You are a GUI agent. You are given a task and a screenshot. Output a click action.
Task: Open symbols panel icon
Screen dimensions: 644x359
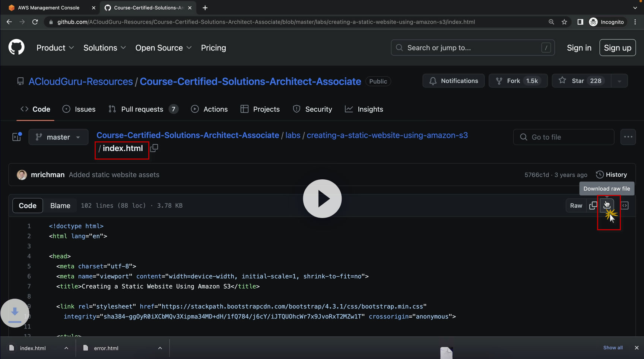click(625, 205)
